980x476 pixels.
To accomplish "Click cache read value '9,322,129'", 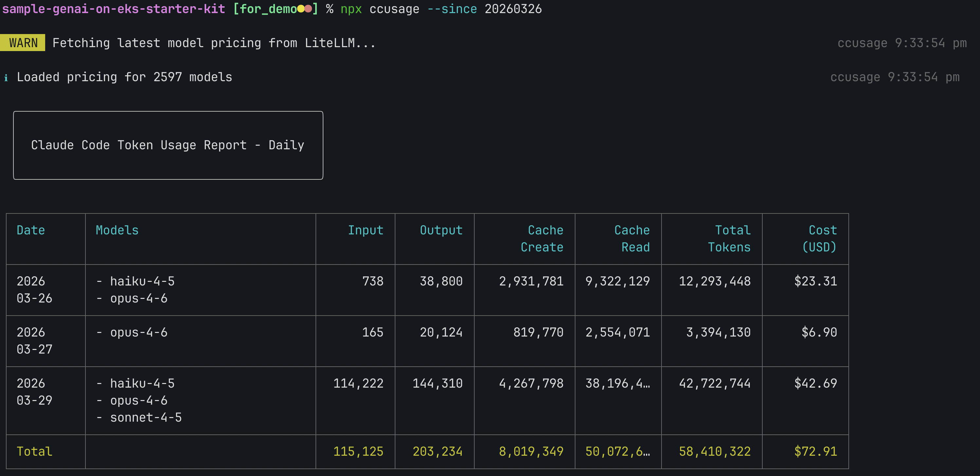I will coord(617,281).
